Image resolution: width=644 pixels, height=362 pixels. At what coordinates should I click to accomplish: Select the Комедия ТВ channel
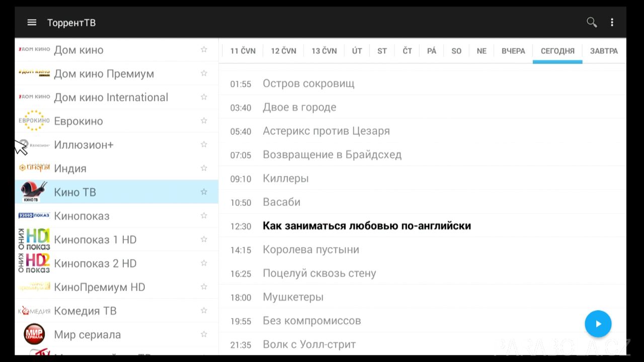tap(117, 311)
